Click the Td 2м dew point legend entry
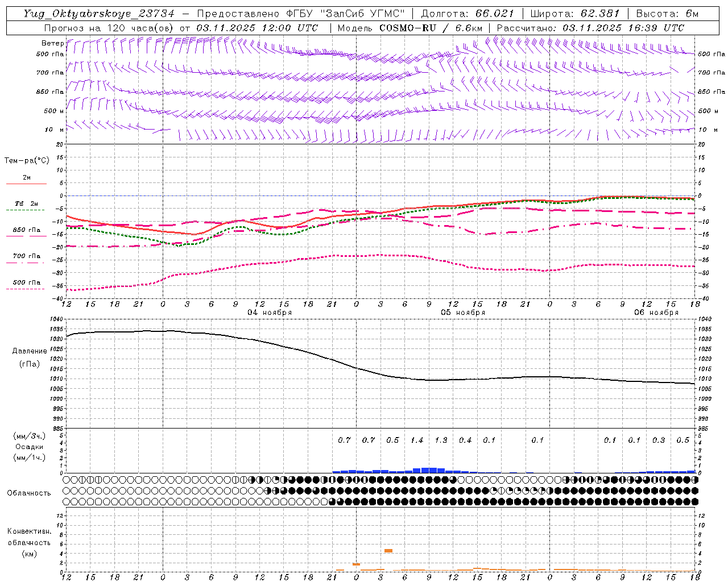The width and height of the screenshot is (728, 582). (x=27, y=203)
